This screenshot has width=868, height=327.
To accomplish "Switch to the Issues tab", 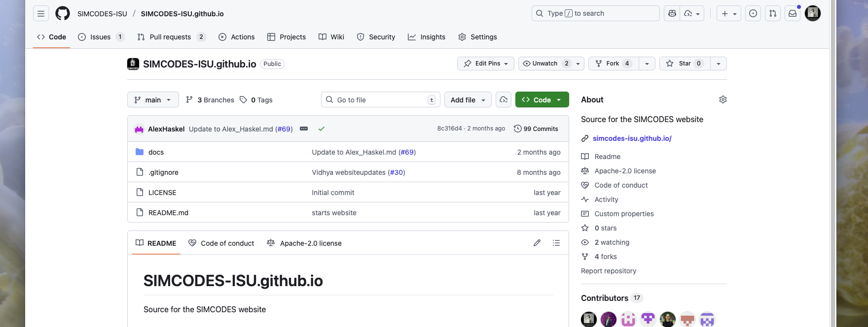I will point(101,37).
